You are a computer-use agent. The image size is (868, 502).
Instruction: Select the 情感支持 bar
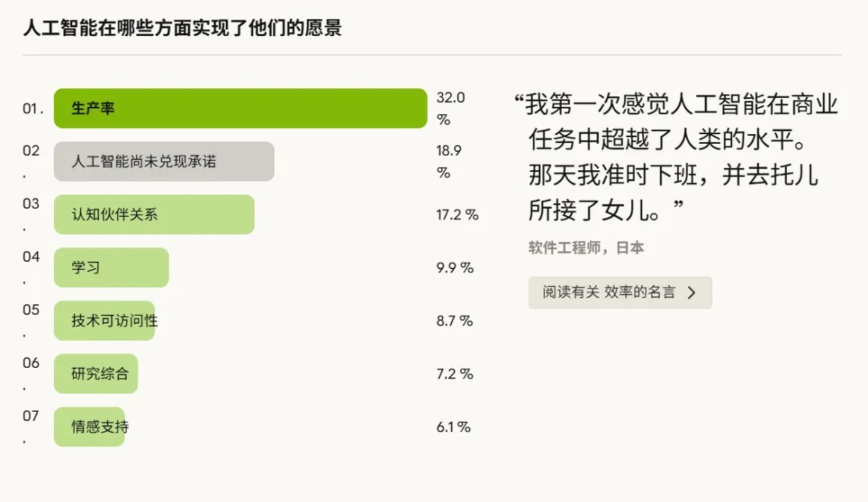(89, 426)
